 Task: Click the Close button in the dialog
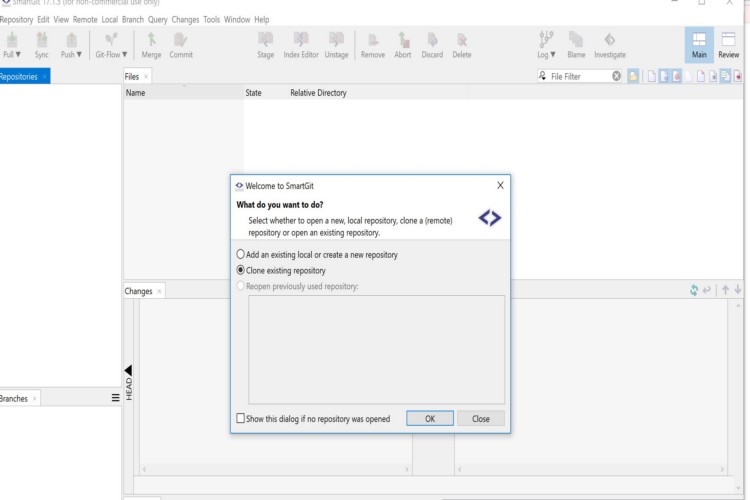tap(481, 419)
